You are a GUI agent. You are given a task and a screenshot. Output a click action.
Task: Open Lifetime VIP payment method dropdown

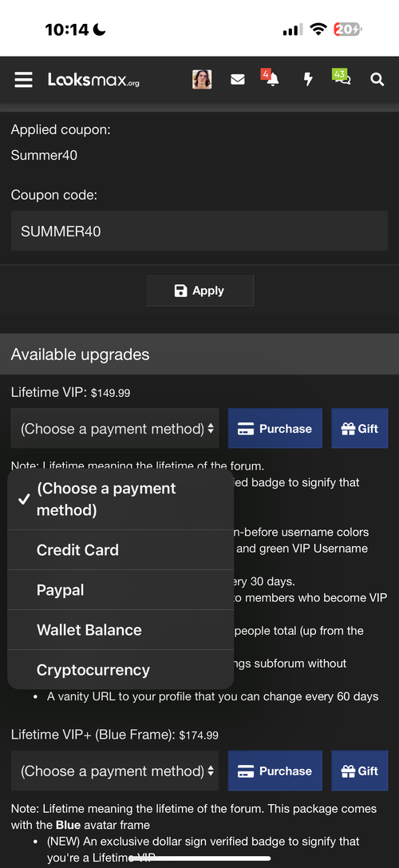(115, 429)
